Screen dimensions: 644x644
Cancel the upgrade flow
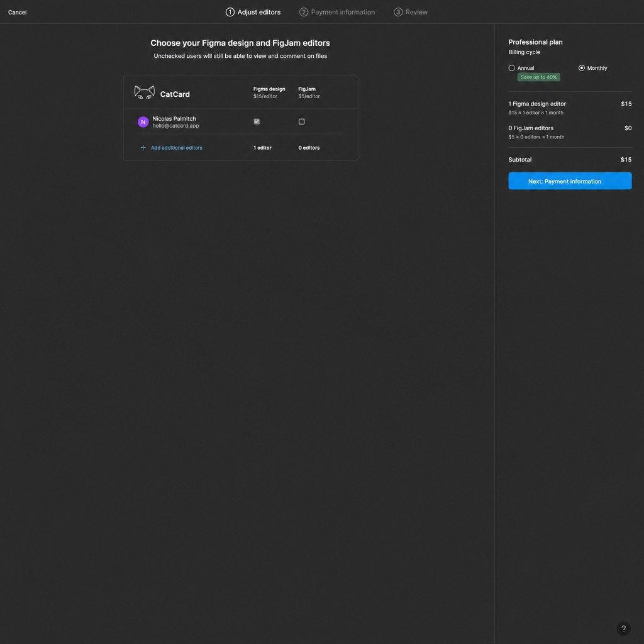(17, 13)
